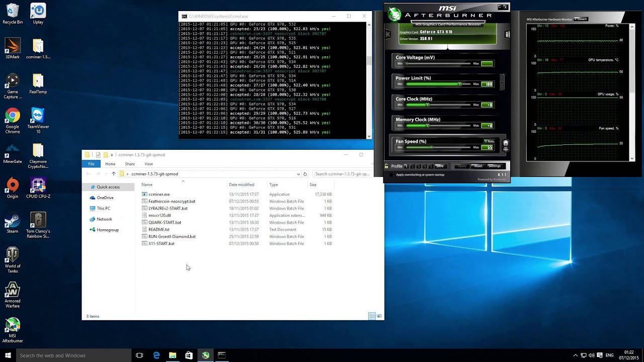Open the 3DMark desktop shortcut
Screen dimensions: 644x362
[13, 49]
